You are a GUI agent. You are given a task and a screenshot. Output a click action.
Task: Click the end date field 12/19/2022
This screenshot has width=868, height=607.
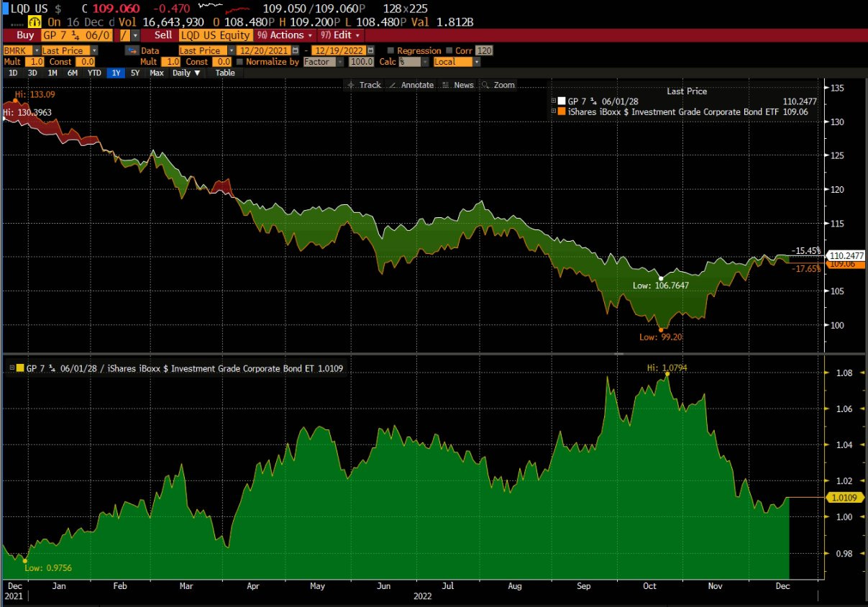pyautogui.click(x=339, y=50)
